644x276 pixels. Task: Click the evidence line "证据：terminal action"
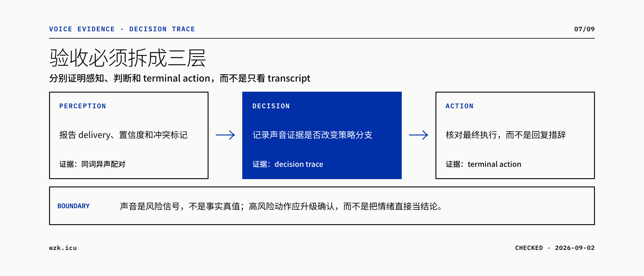483,164
